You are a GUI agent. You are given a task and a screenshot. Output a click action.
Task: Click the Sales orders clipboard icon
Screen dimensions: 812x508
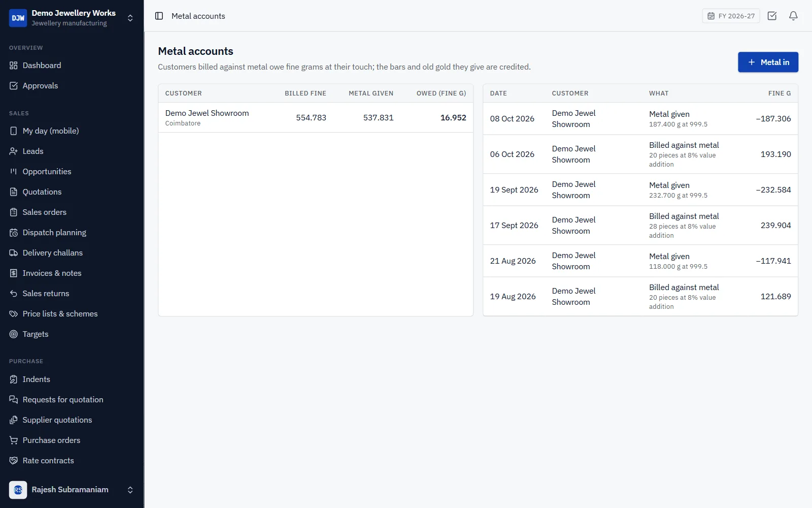click(14, 212)
